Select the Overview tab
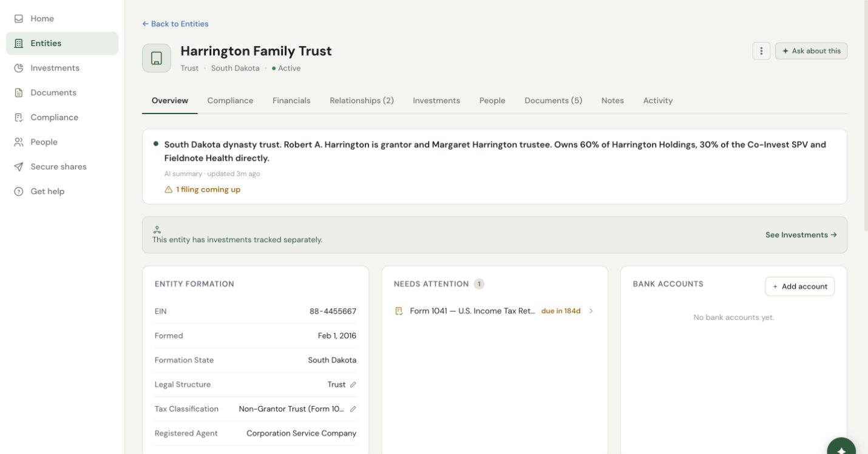The image size is (868, 454). [x=170, y=101]
